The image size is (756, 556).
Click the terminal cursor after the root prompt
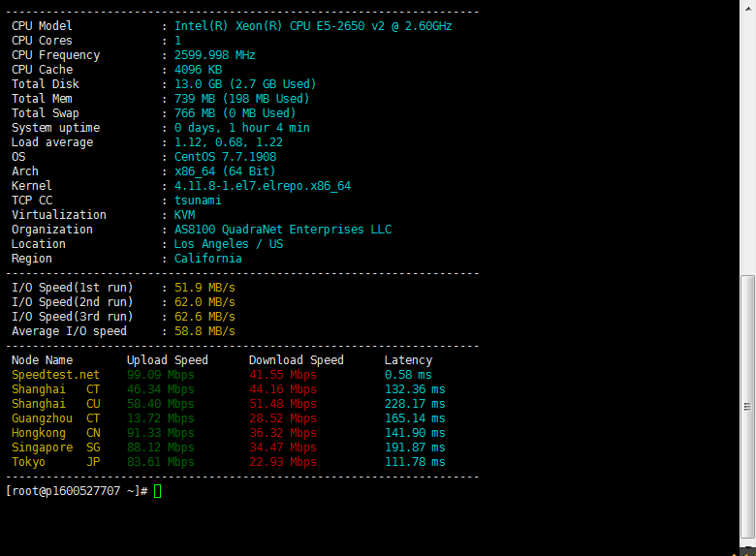click(157, 491)
